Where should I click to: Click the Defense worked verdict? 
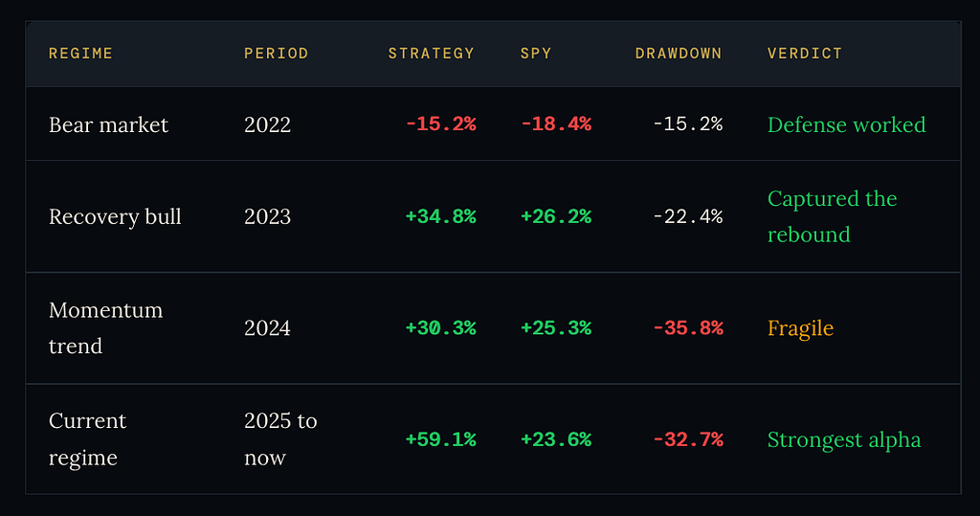point(847,125)
